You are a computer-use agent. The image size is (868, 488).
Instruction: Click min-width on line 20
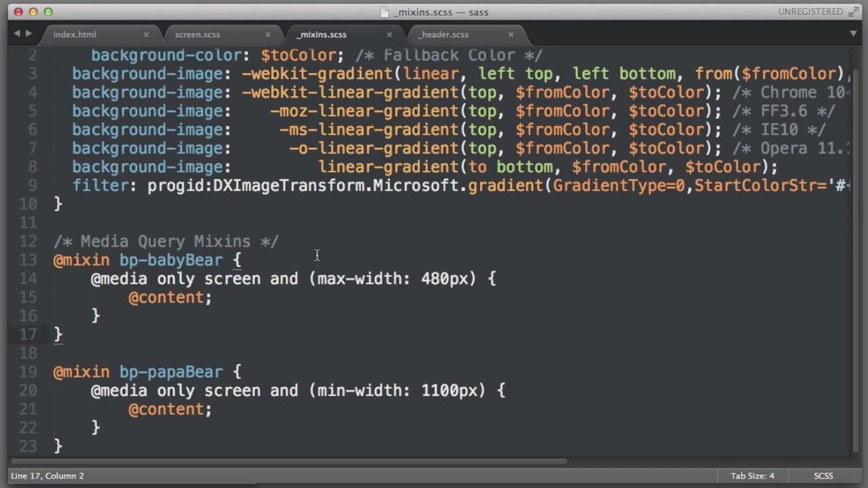pyautogui.click(x=359, y=391)
